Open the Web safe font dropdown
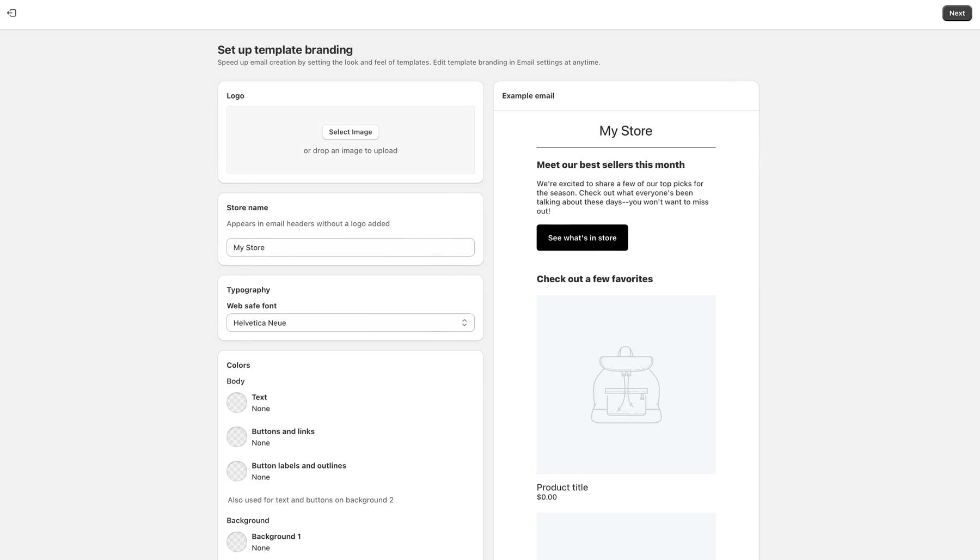This screenshot has height=560, width=980. pyautogui.click(x=350, y=322)
